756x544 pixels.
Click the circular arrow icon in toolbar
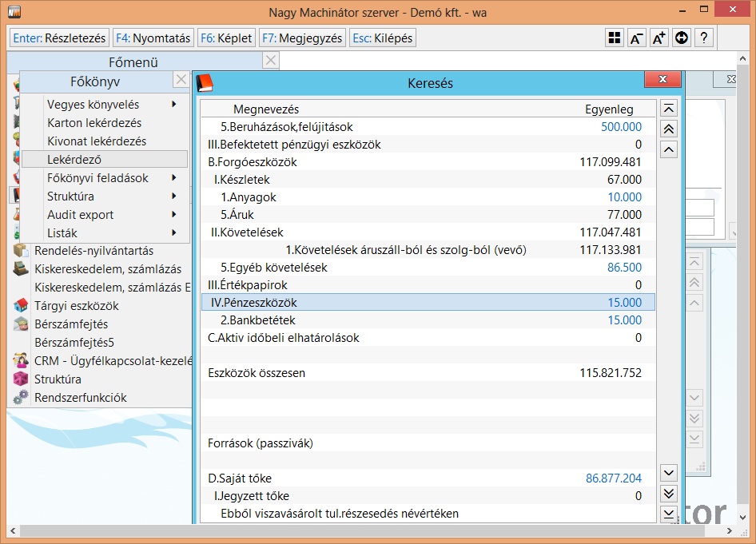click(x=681, y=38)
